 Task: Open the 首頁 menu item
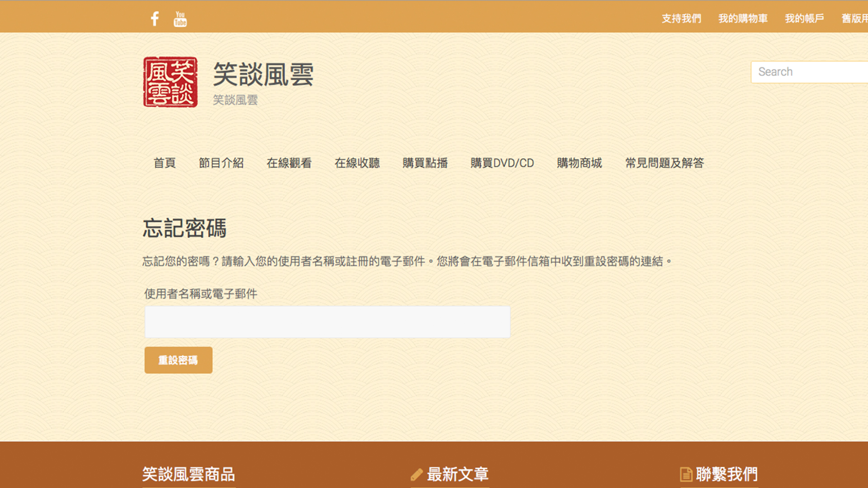tap(165, 163)
